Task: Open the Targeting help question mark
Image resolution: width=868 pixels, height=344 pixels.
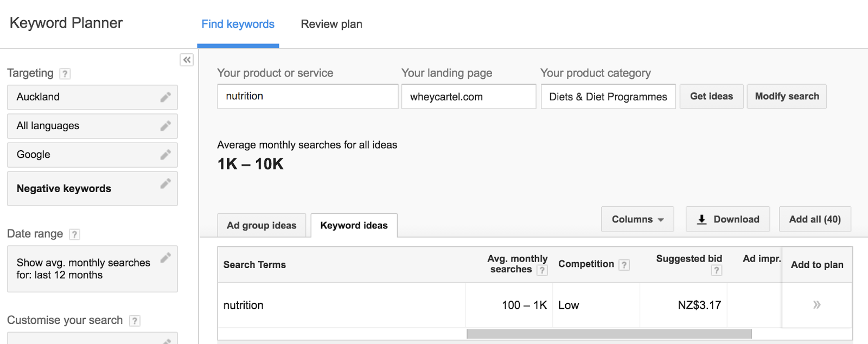Action: (65, 74)
